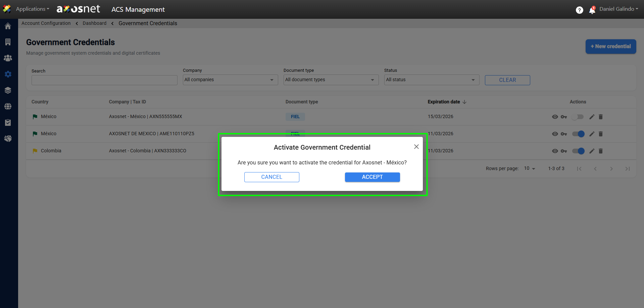Click the help question mark icon
The width and height of the screenshot is (644, 308).
click(579, 10)
